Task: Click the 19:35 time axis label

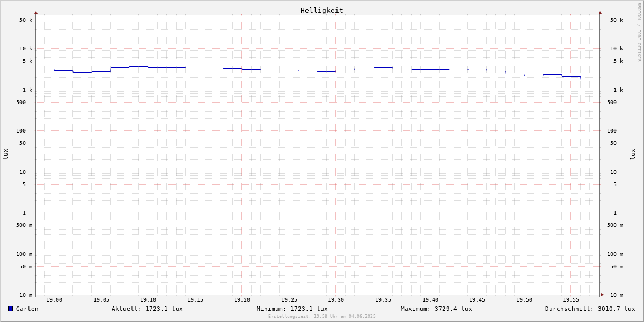Action: [x=383, y=300]
